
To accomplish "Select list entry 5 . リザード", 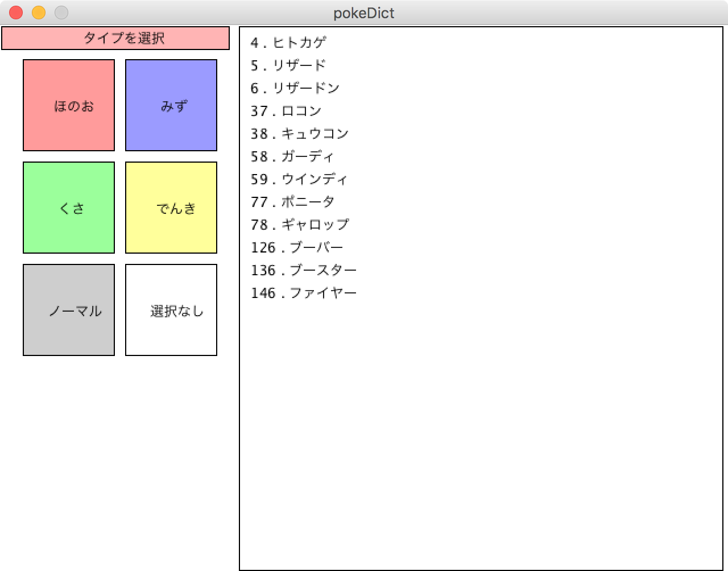I will pyautogui.click(x=288, y=65).
